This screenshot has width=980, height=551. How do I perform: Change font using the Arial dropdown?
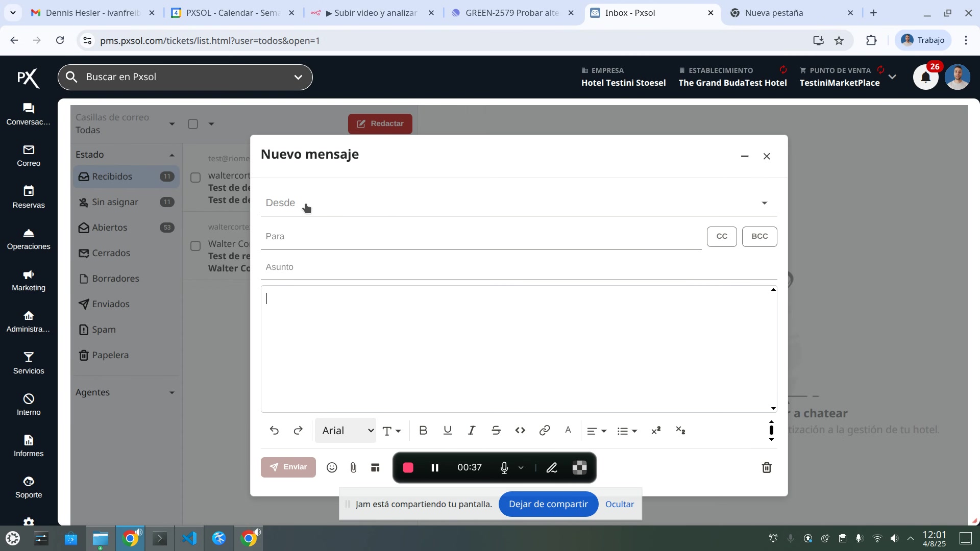[x=346, y=431]
